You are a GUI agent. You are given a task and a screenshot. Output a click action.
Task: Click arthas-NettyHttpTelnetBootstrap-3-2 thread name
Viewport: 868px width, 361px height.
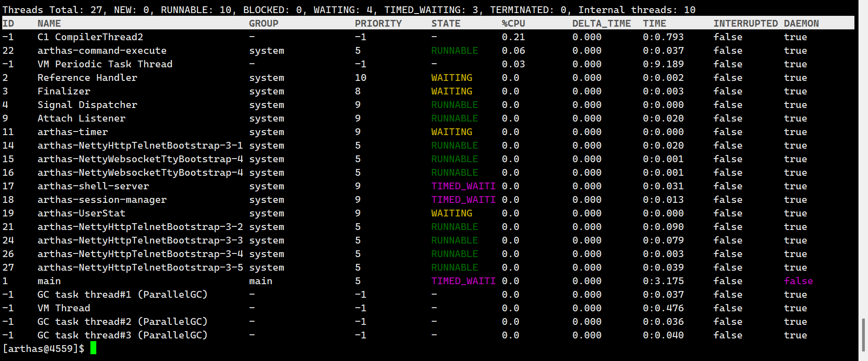point(140,227)
